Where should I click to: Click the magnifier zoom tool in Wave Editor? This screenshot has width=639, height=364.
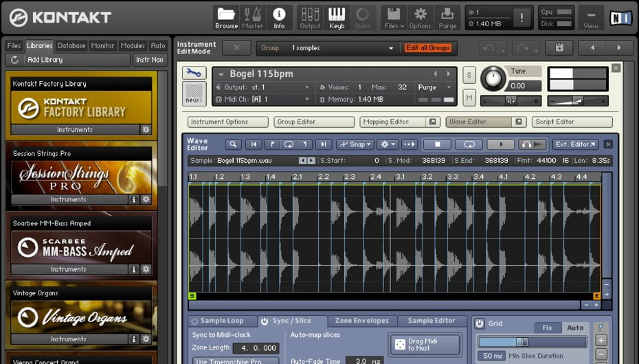(x=233, y=144)
